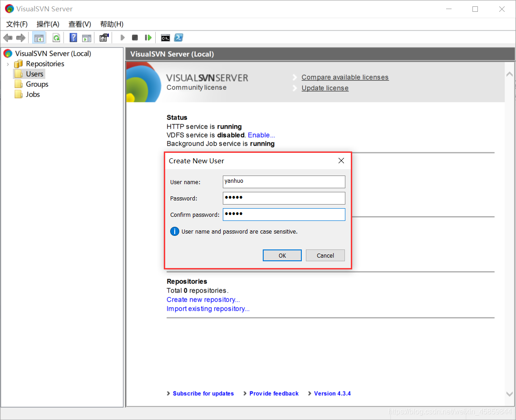The width and height of the screenshot is (516, 420).
Task: Click Import existing repository... link
Action: point(208,309)
